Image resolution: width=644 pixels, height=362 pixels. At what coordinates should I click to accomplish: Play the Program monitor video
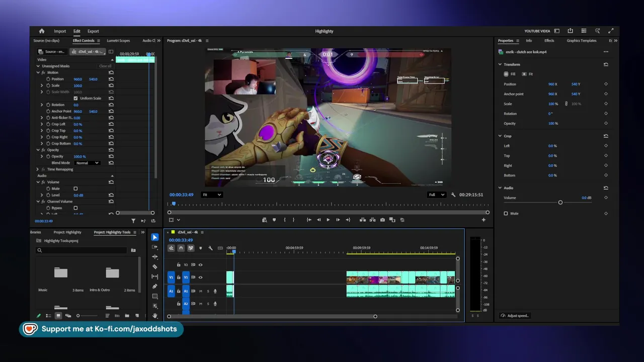[328, 220]
